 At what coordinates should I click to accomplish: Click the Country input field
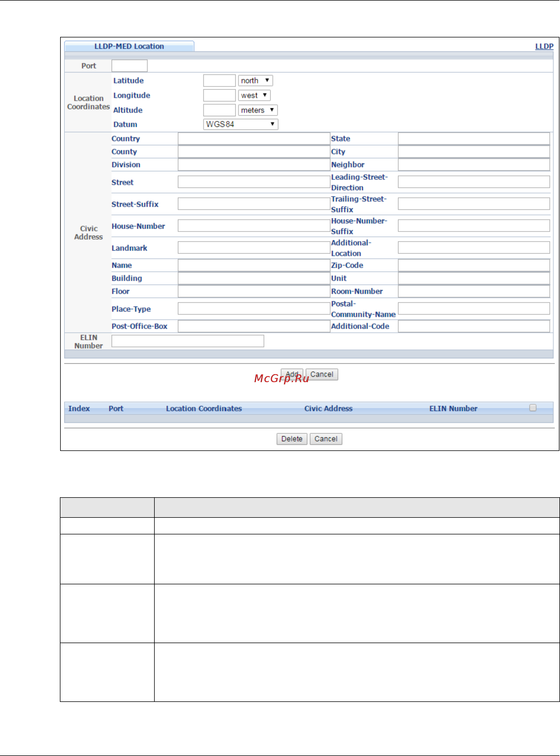point(254,139)
